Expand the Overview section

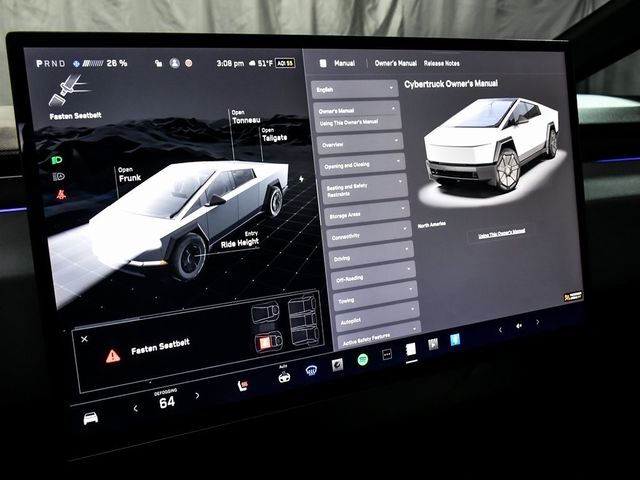(360, 143)
